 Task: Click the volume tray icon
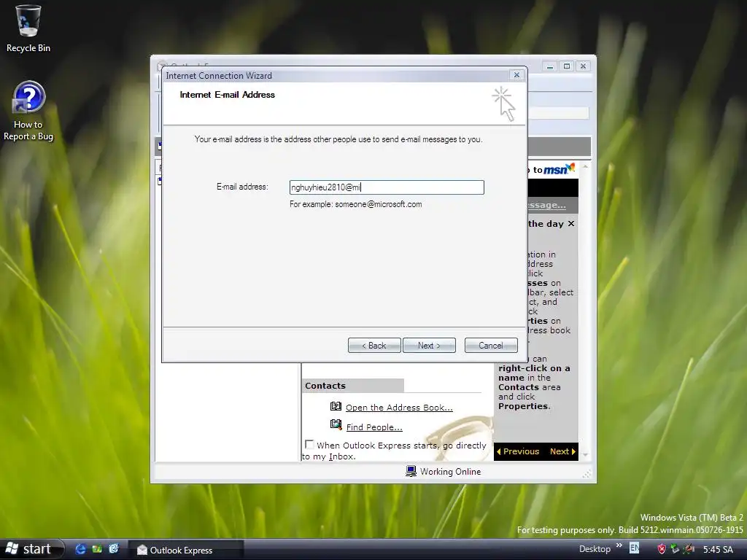tap(689, 549)
